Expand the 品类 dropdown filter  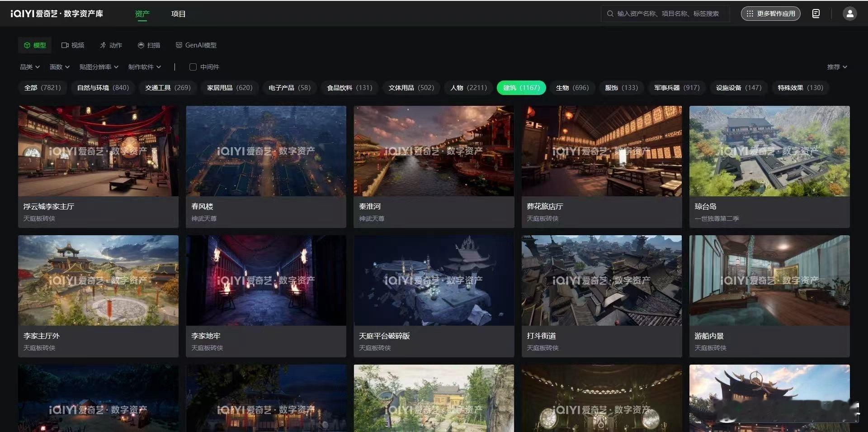tap(30, 67)
